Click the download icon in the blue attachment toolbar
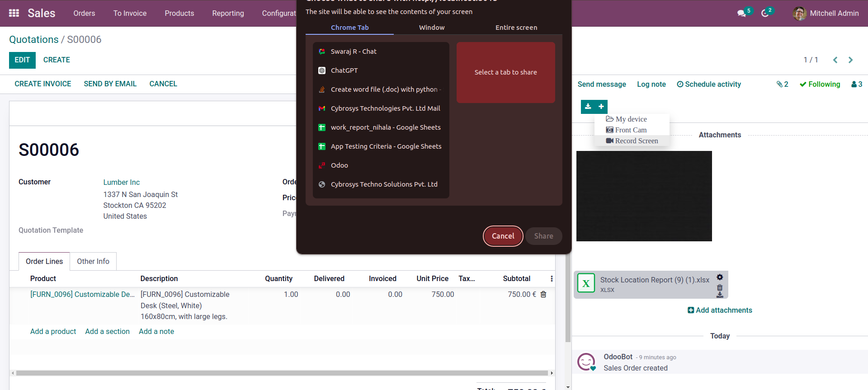Image resolution: width=868 pixels, height=390 pixels. [588, 107]
